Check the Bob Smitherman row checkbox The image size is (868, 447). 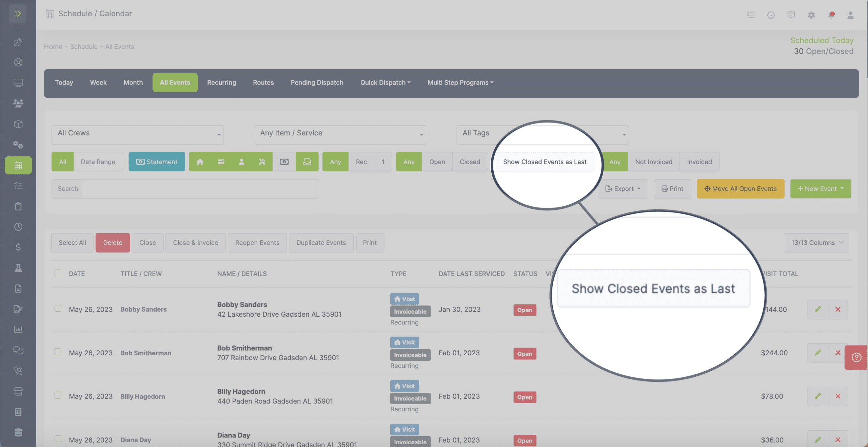click(x=58, y=352)
